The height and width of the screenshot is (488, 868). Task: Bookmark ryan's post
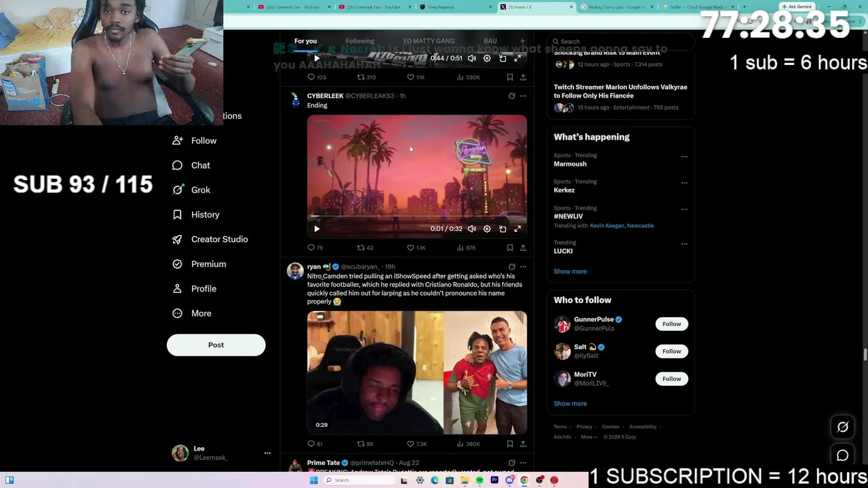[510, 444]
